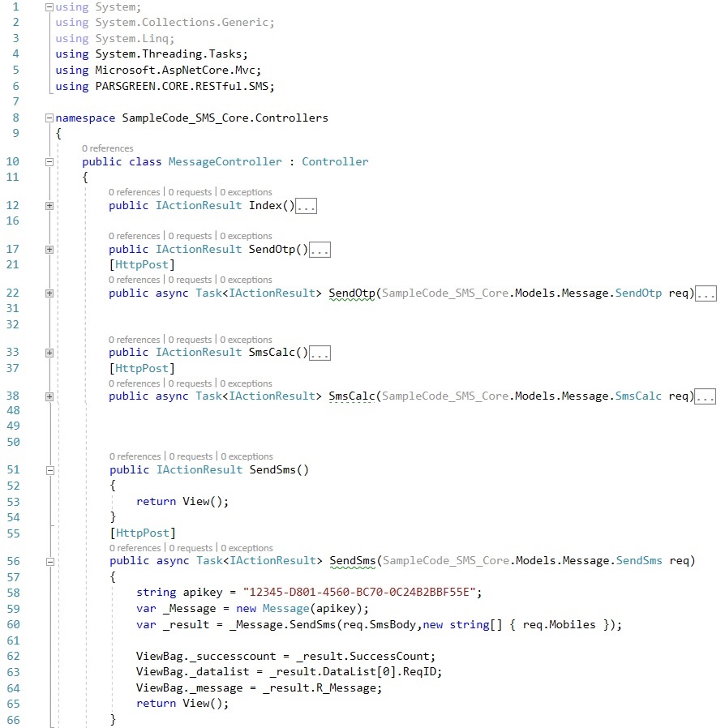This screenshot has height=728, width=725.
Task: Expand the SmsCalc() method on line 33
Action: pos(49,353)
